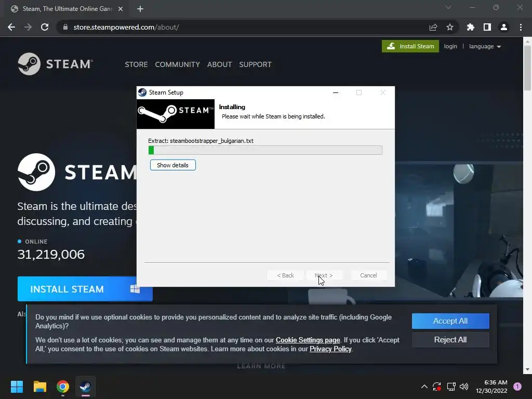Open a new browser tab

tap(140, 9)
